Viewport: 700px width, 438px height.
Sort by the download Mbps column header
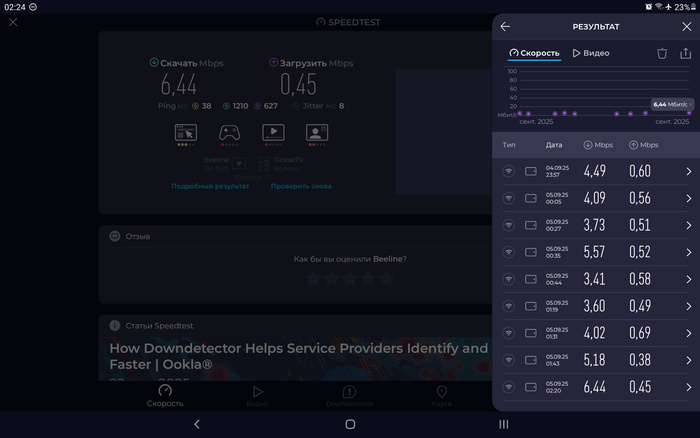coord(598,145)
